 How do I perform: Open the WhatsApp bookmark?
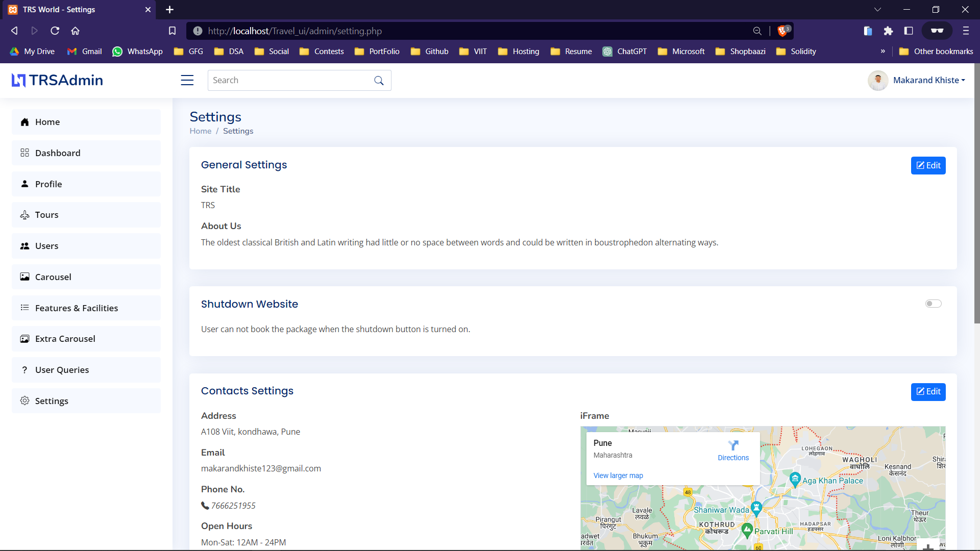(x=138, y=52)
